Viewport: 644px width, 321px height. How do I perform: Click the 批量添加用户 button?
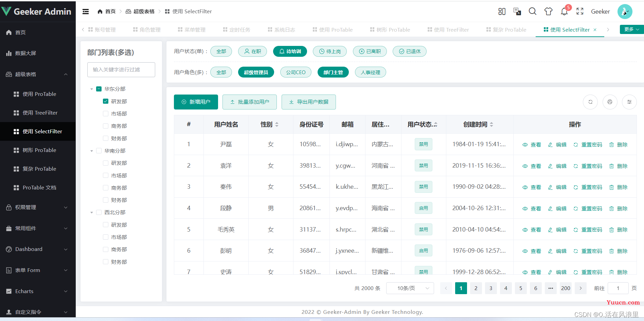click(250, 102)
